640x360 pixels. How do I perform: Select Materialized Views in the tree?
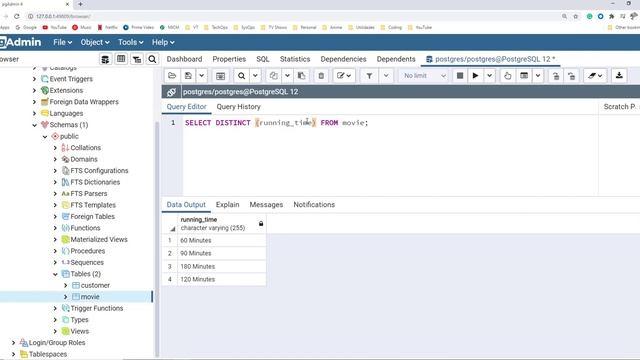click(99, 240)
